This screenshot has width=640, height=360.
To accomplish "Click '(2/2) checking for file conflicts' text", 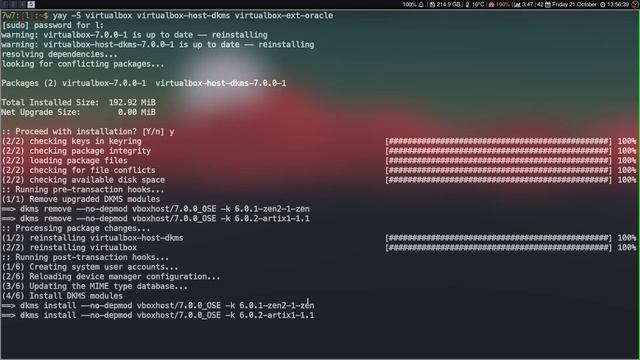I will point(78,170).
